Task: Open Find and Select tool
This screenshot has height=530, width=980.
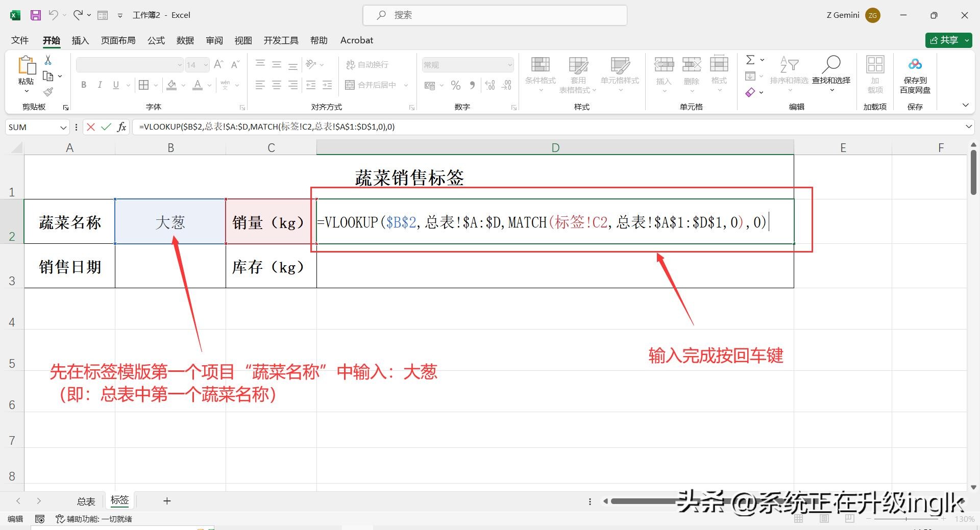Action: click(831, 71)
